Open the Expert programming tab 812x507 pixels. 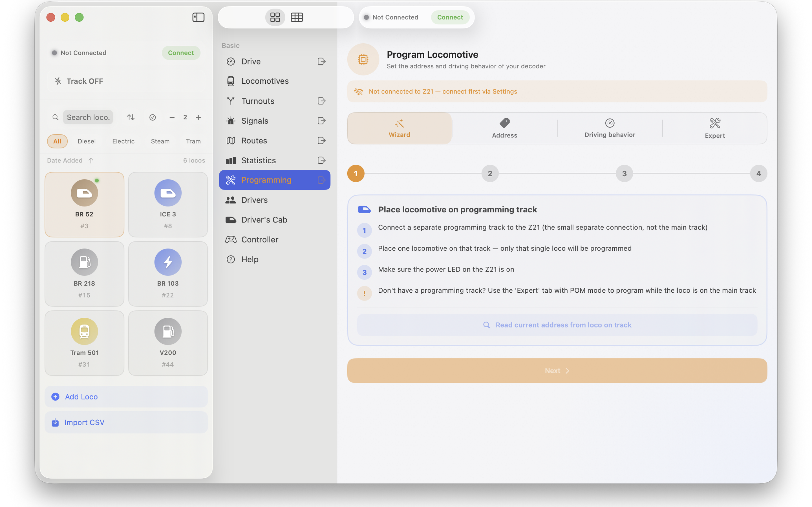coord(714,128)
